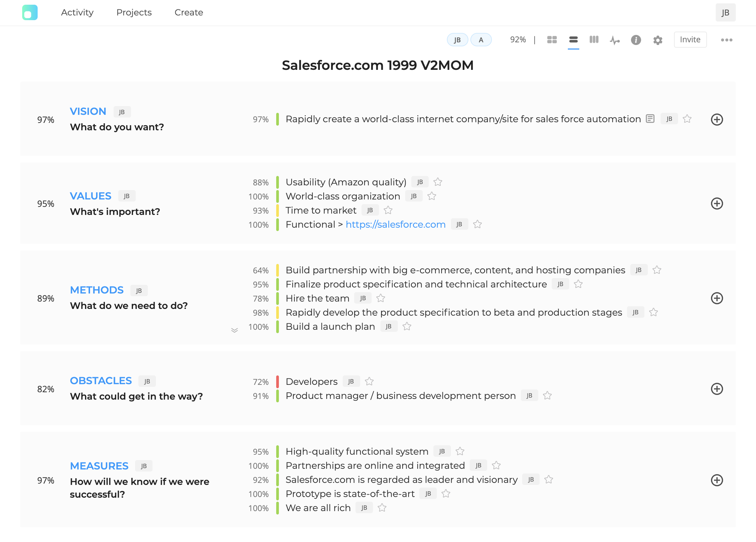Select the list view icon
Screen dimensions: 756x542
(573, 40)
